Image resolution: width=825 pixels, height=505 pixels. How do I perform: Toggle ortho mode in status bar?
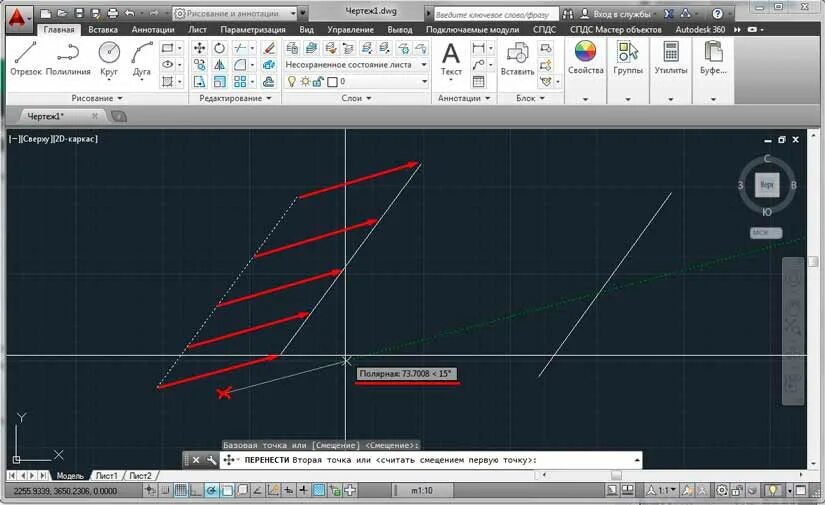click(196, 491)
